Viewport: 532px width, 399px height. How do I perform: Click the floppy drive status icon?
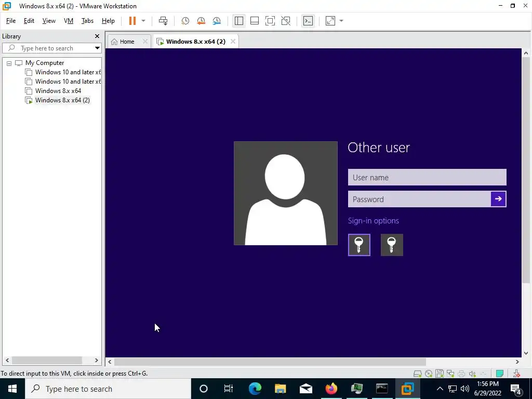[x=440, y=374]
